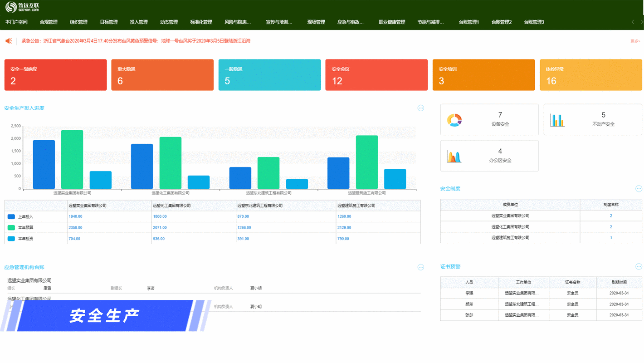
Task: Click the Seeyon logo in the header
Action: coord(22,7)
